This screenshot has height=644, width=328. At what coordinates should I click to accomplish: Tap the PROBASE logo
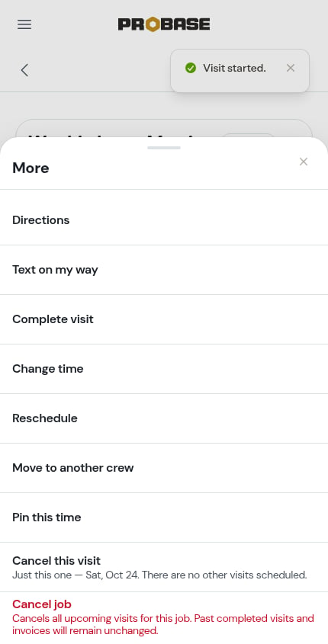[164, 24]
